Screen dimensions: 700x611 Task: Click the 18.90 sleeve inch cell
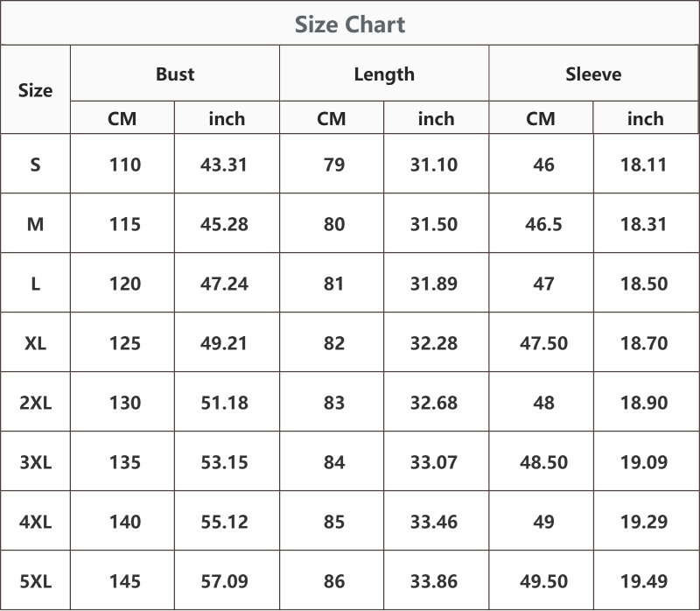click(644, 403)
